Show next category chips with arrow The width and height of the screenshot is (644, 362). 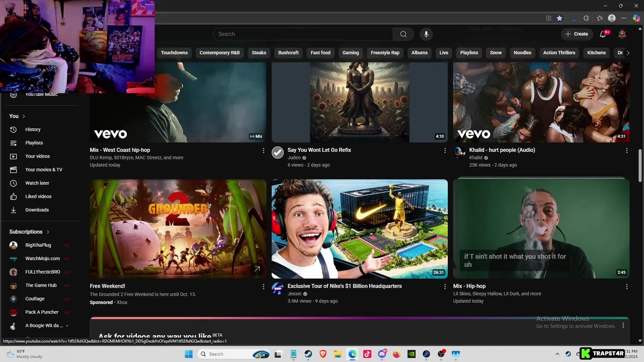[628, 53]
